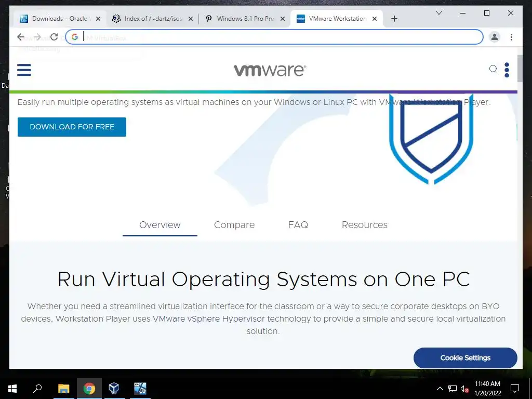Close the Downloads – Oracle tab
Image resolution: width=532 pixels, height=399 pixels.
pyautogui.click(x=98, y=19)
